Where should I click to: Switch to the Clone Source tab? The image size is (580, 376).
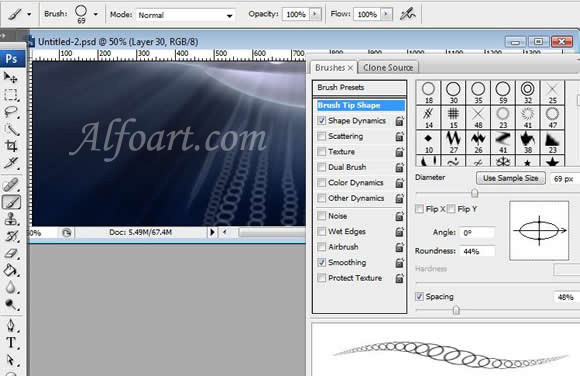388,68
